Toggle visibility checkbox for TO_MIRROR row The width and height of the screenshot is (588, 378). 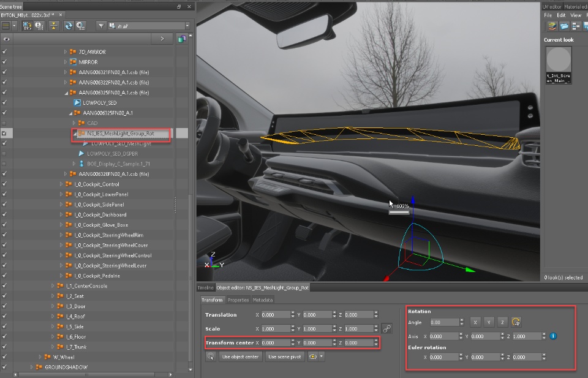[4, 51]
